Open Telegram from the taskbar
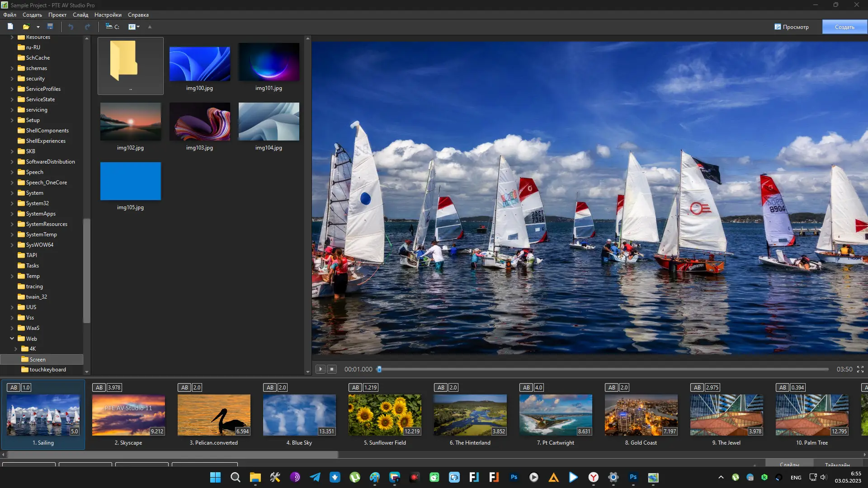The width and height of the screenshot is (868, 488). pos(315,477)
